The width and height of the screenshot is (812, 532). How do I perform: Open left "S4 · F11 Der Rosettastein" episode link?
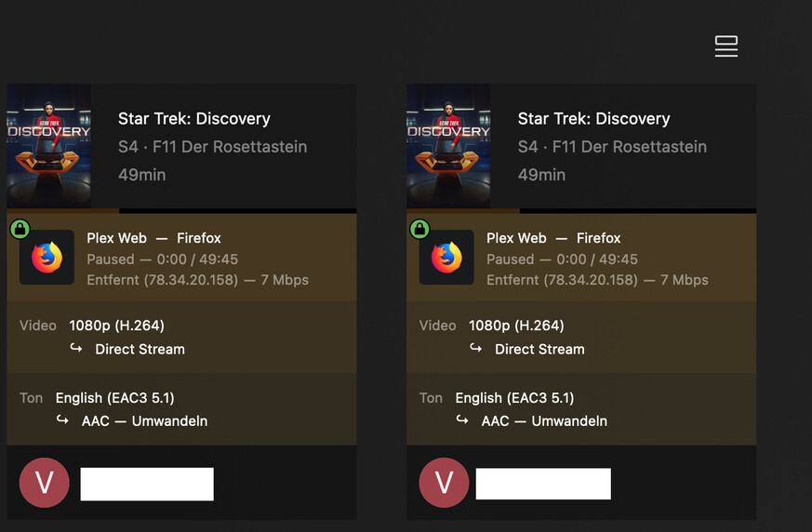coord(212,147)
